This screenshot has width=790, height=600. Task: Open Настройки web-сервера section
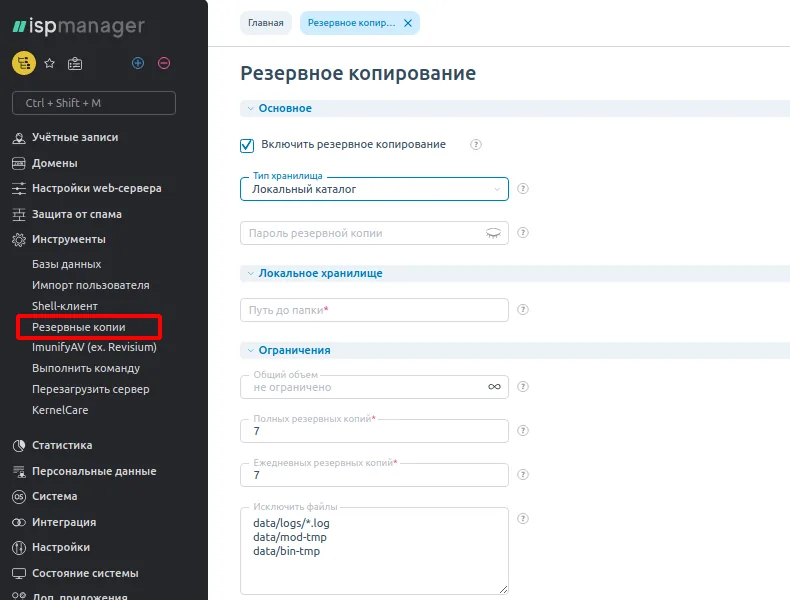[97, 188]
